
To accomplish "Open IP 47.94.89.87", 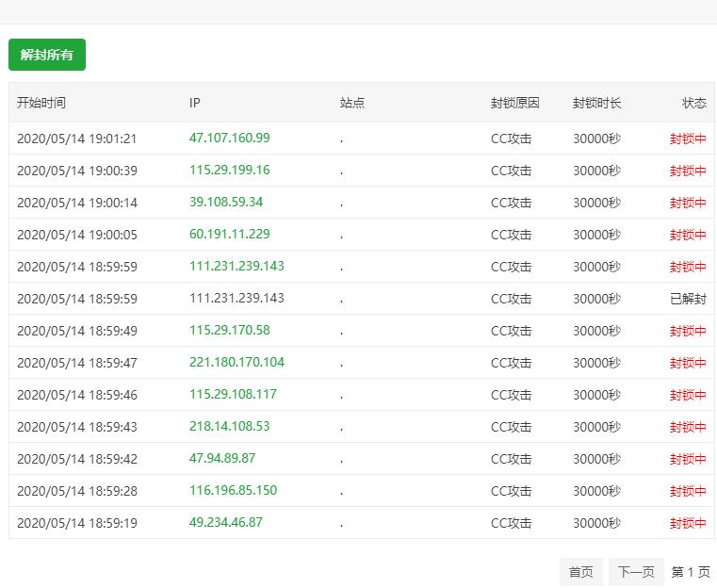I will coord(222,458).
